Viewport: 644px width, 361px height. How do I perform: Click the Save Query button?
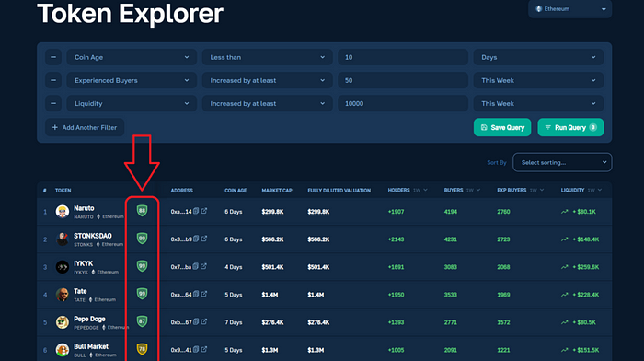coord(502,127)
